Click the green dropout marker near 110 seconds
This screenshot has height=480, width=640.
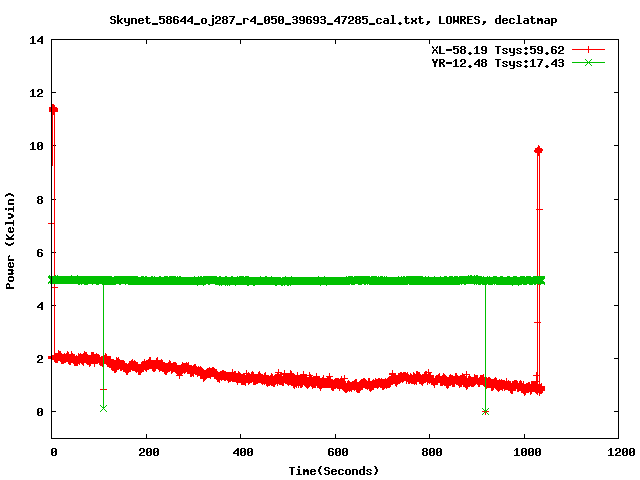click(103, 409)
